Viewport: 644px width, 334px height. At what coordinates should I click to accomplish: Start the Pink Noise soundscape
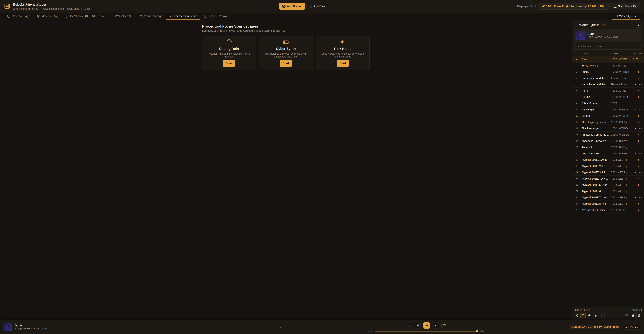coord(343,63)
